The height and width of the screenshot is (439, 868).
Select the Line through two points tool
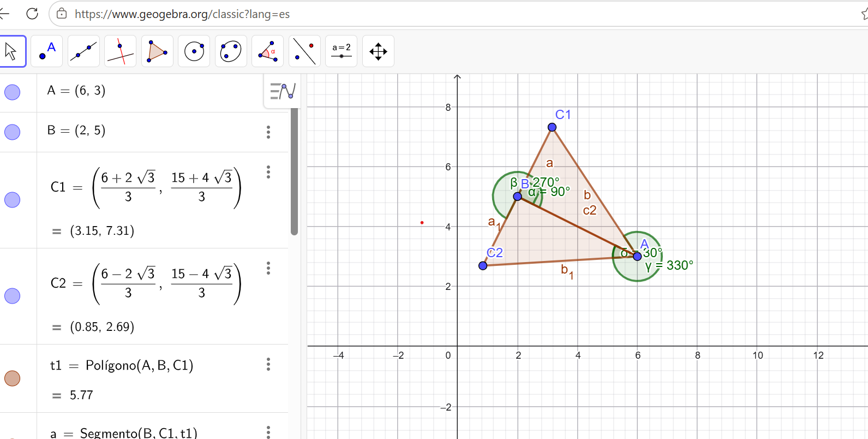point(83,51)
